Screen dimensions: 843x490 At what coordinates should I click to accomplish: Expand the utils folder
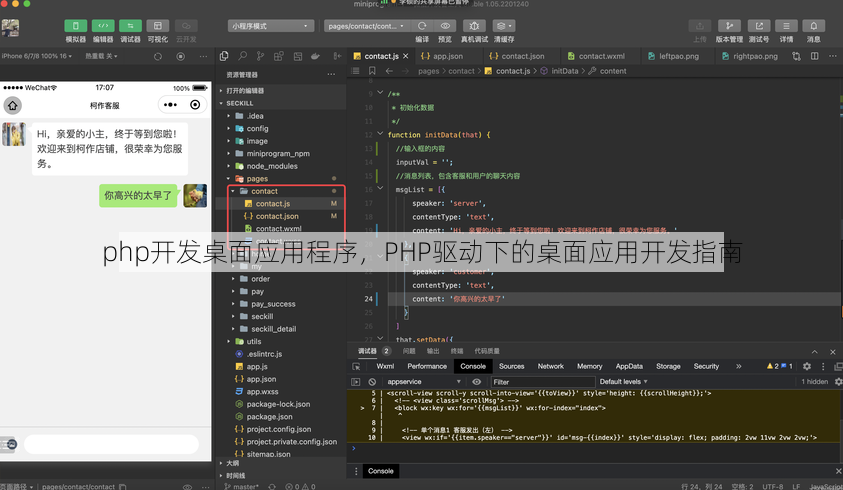pyautogui.click(x=254, y=342)
